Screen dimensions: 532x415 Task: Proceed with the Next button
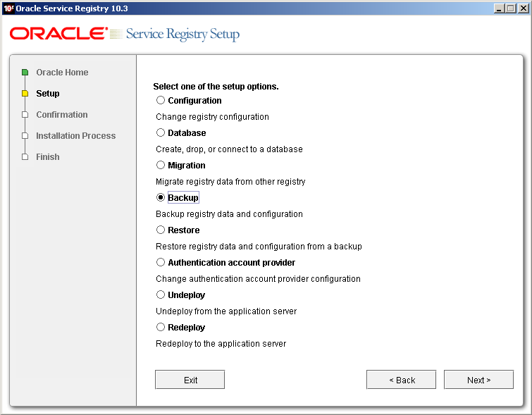(478, 380)
